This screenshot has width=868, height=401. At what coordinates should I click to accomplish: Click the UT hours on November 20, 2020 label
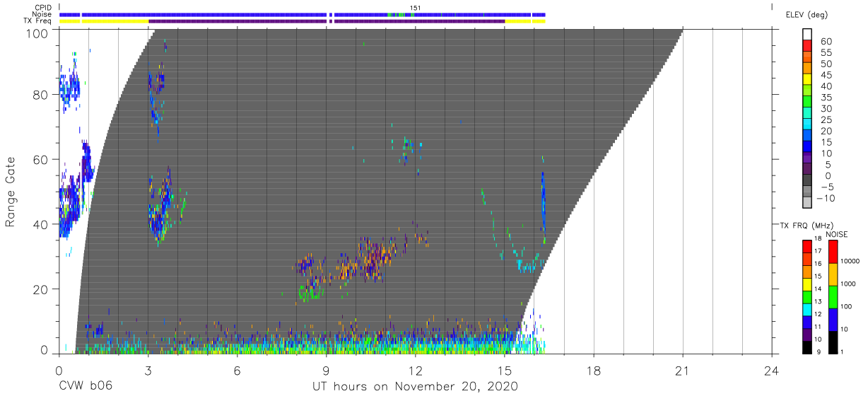(416, 387)
